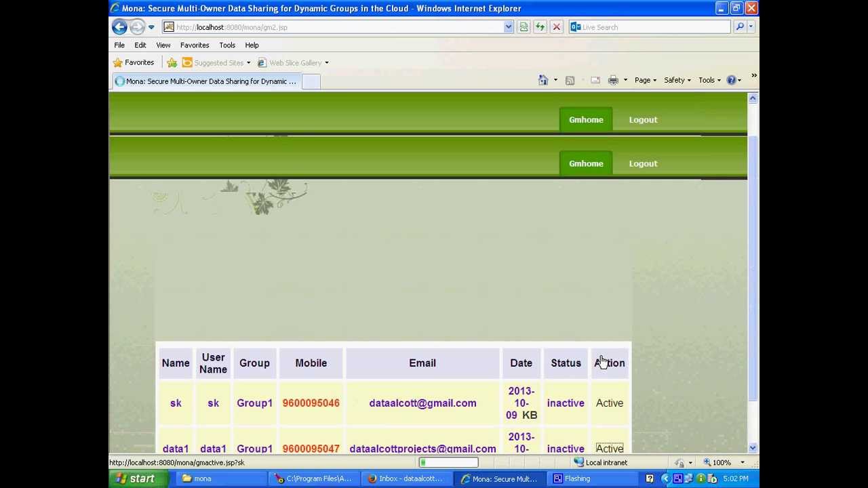The height and width of the screenshot is (488, 868).
Task: Click the browser Back arrow button
Action: coord(119,27)
